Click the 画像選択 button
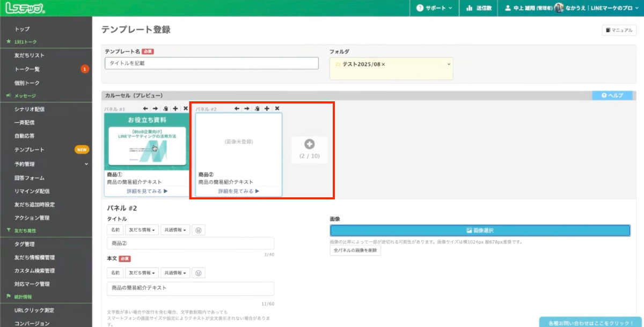Image resolution: width=644 pixels, height=327 pixels. [x=480, y=231]
